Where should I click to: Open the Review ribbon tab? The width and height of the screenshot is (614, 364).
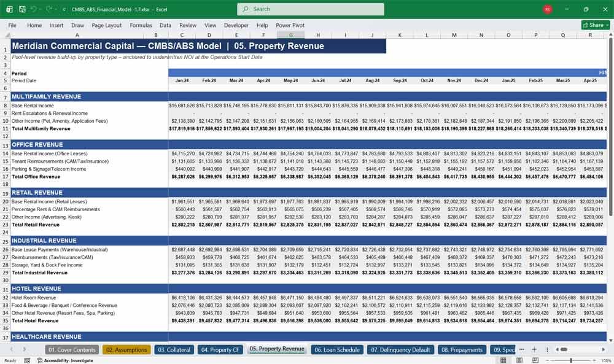188,25
